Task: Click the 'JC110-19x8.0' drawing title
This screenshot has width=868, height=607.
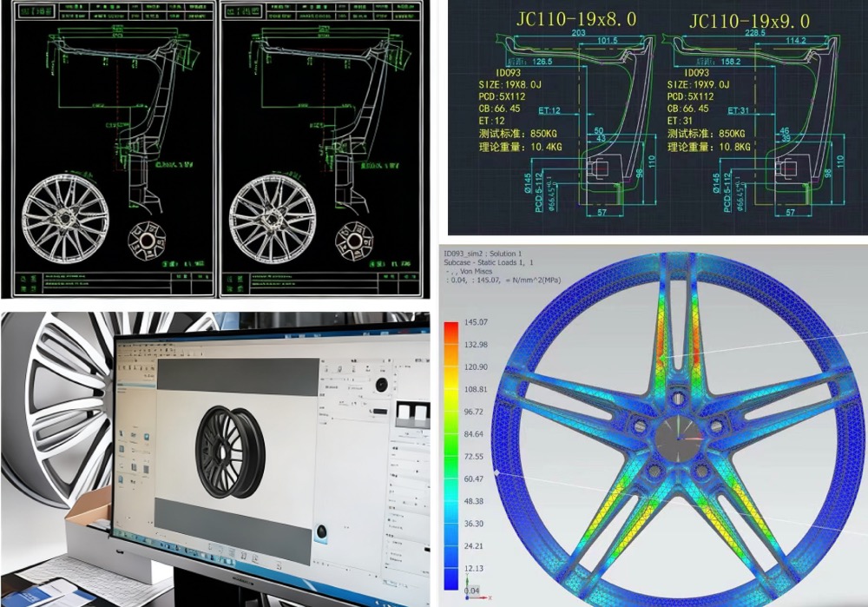Action: point(576,19)
